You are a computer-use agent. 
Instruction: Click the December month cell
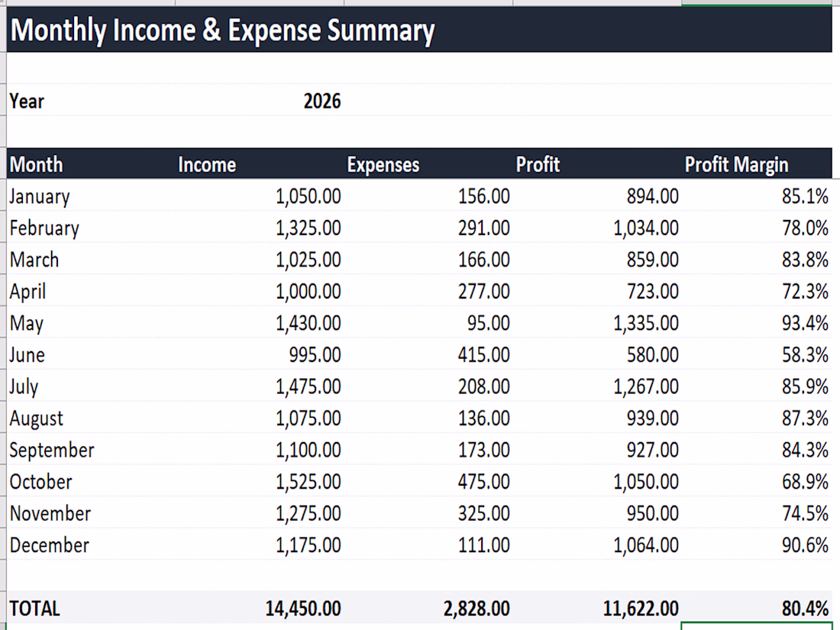(x=50, y=544)
